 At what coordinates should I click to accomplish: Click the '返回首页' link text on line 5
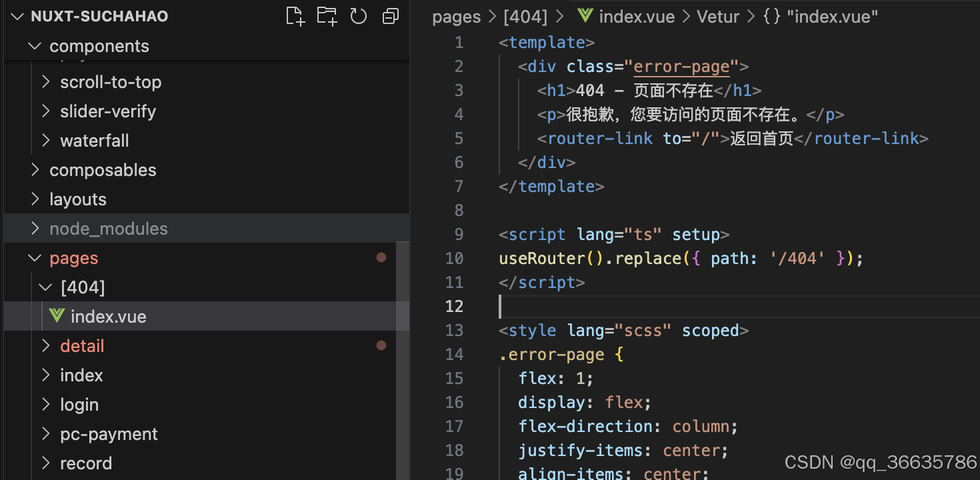click(x=761, y=138)
